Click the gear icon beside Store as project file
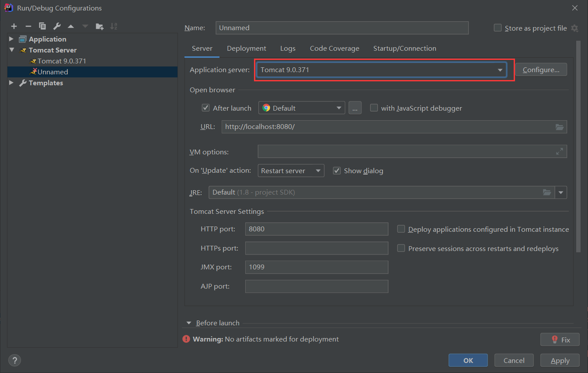 tap(574, 28)
